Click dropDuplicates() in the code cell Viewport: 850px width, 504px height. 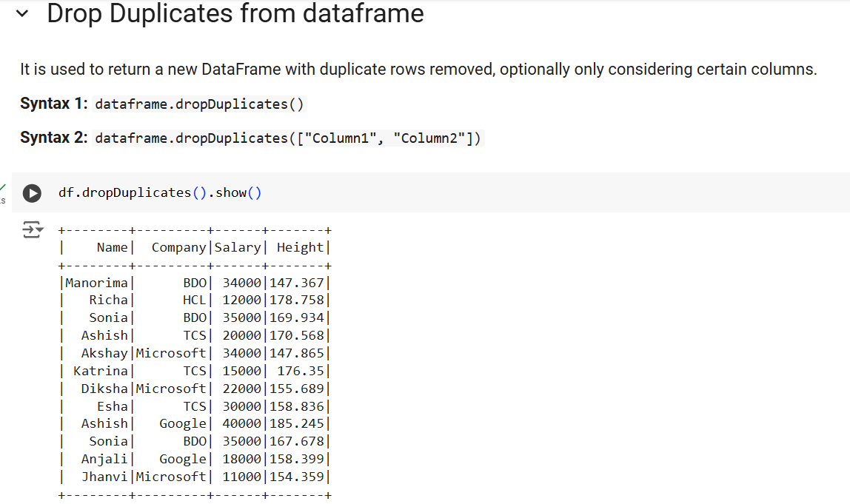(138, 192)
